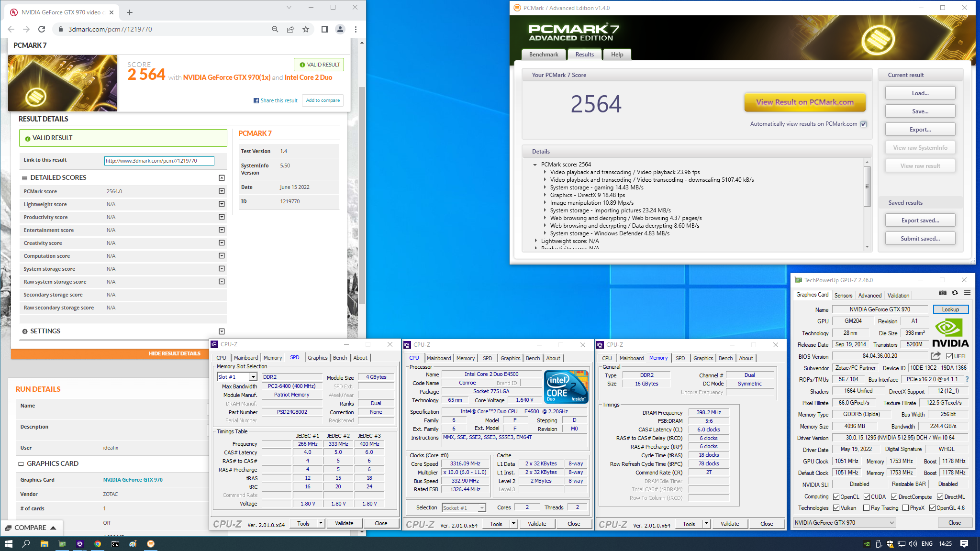Open the Bus Interface question mark help
This screenshot has height=551, width=980.
pyautogui.click(x=967, y=379)
